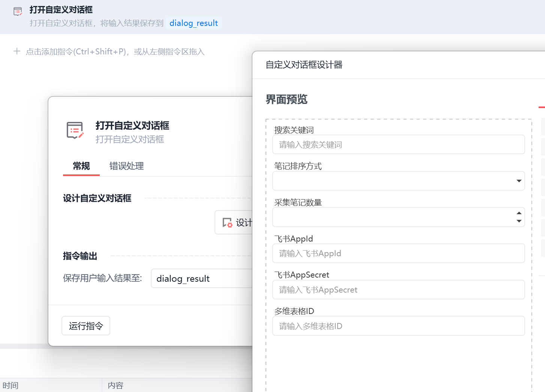This screenshot has width=545, height=392.
Task: Click the 界面预览 heading
Action: [x=287, y=99]
